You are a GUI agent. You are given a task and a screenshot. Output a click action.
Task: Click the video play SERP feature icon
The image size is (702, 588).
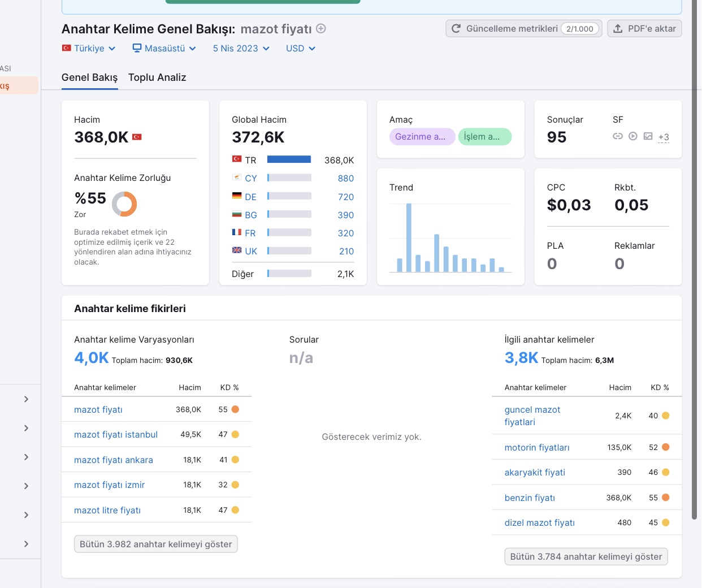pyautogui.click(x=633, y=136)
